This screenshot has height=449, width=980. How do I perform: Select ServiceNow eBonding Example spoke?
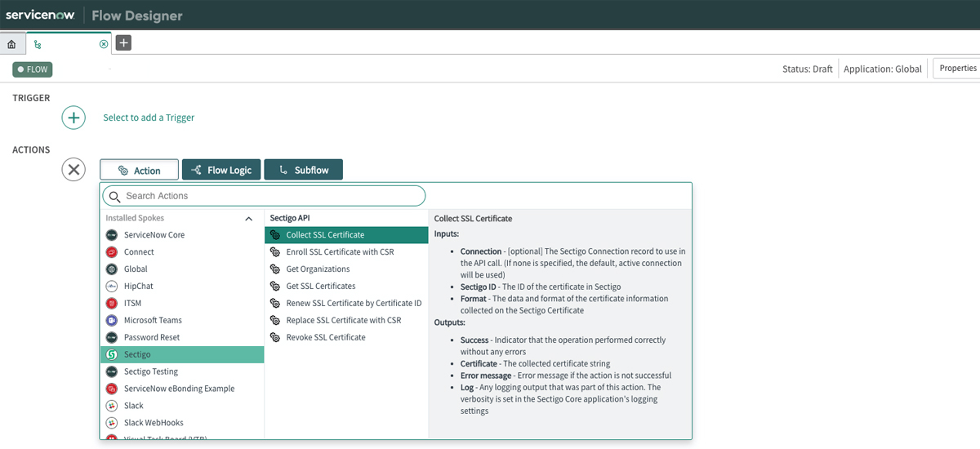click(179, 389)
